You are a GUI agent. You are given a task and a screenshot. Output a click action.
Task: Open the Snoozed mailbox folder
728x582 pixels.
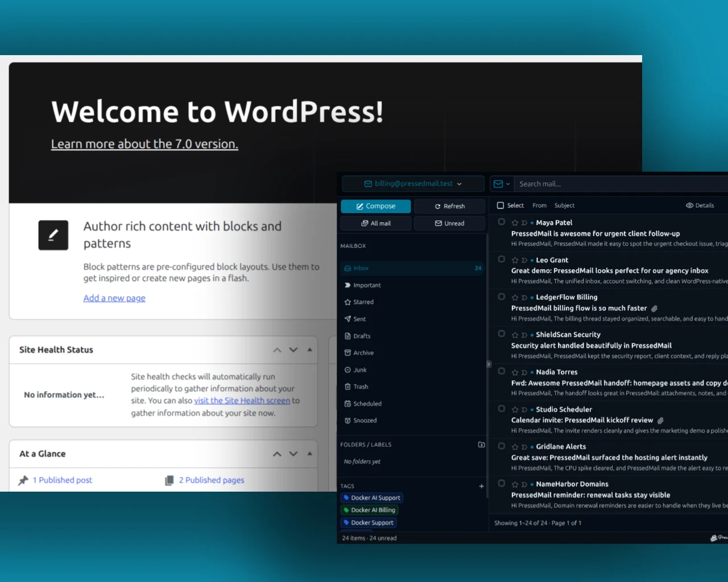pyautogui.click(x=412, y=421)
